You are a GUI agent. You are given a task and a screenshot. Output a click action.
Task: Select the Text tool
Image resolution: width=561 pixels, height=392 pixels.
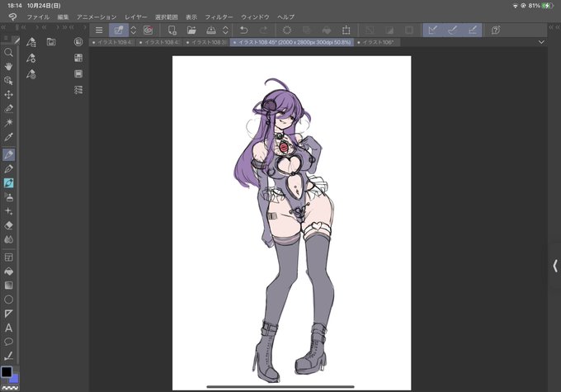[8, 328]
